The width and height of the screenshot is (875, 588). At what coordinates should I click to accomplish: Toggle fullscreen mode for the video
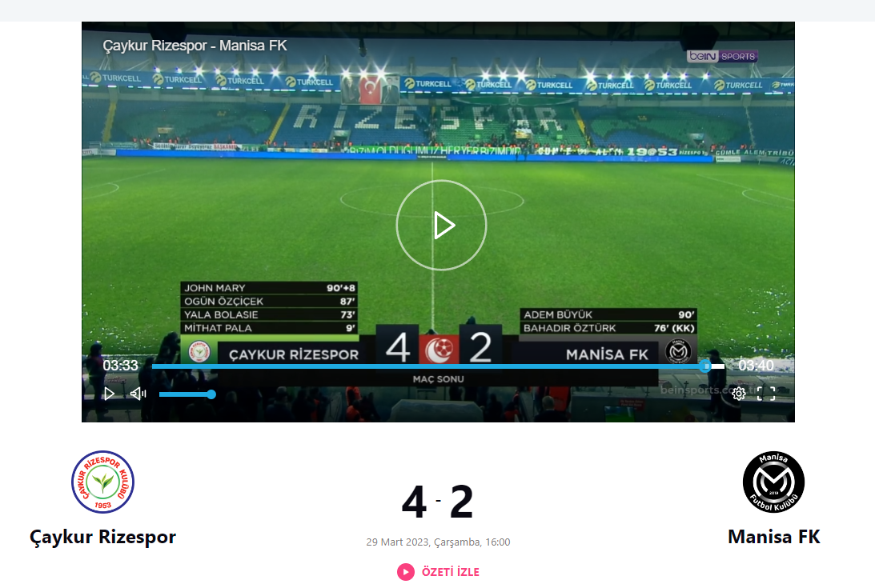coord(766,394)
